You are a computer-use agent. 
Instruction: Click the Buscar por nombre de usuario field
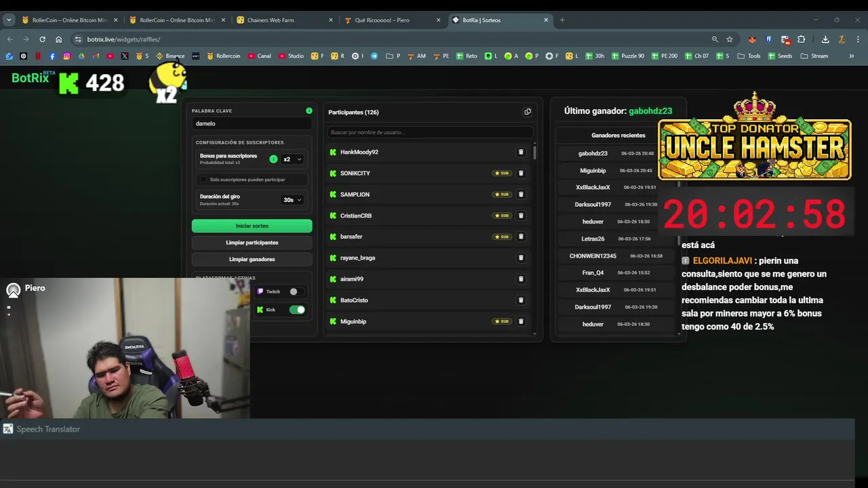430,132
